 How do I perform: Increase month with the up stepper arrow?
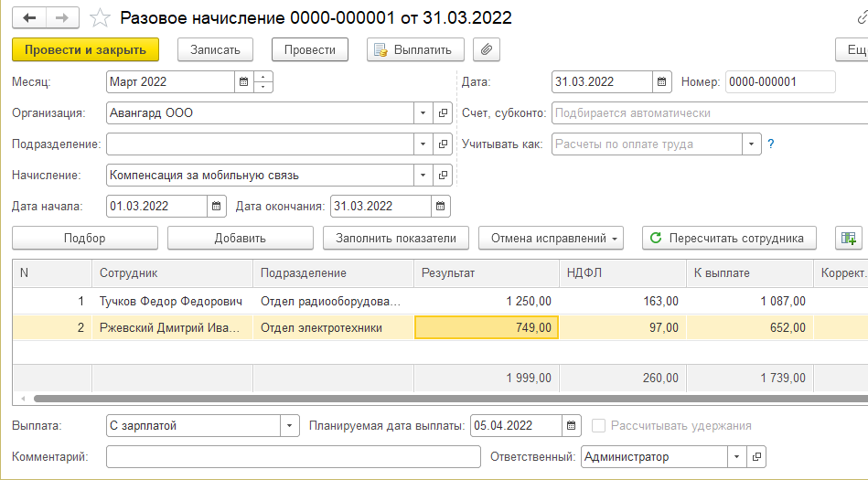click(263, 77)
